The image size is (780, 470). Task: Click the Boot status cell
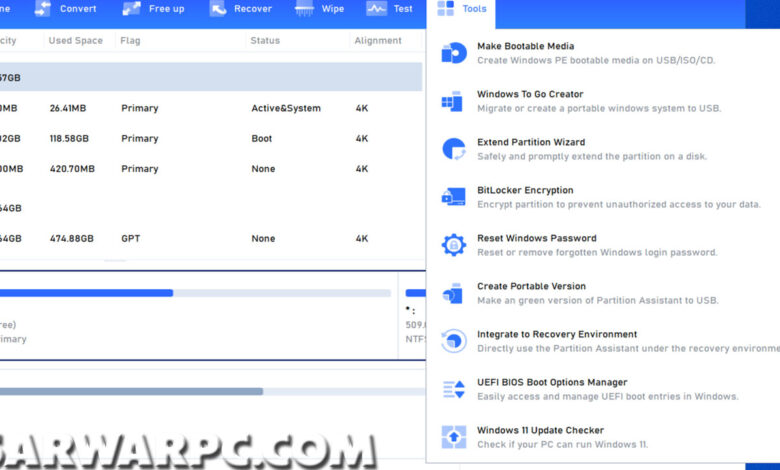pyautogui.click(x=262, y=138)
